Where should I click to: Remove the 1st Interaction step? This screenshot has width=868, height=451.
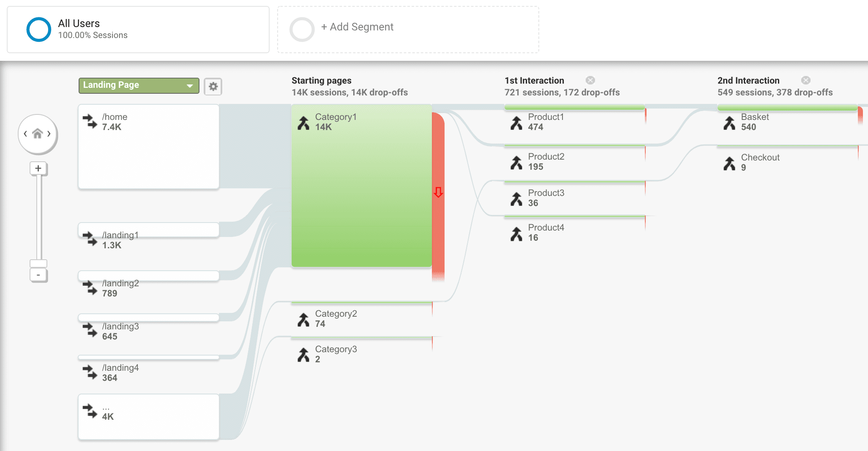[590, 80]
